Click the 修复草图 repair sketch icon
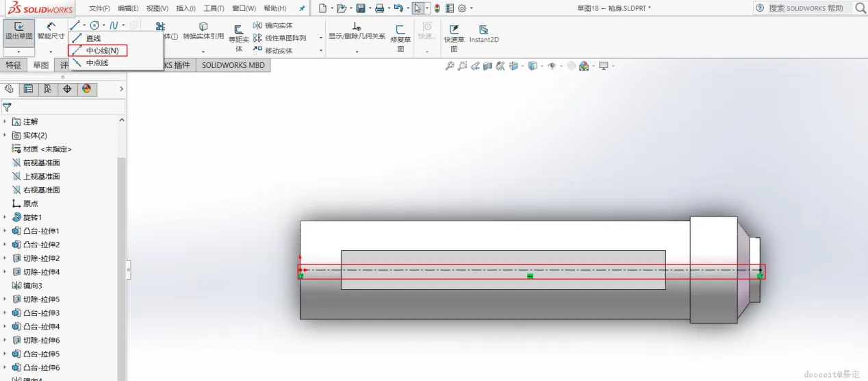The height and width of the screenshot is (381, 868). tap(400, 39)
